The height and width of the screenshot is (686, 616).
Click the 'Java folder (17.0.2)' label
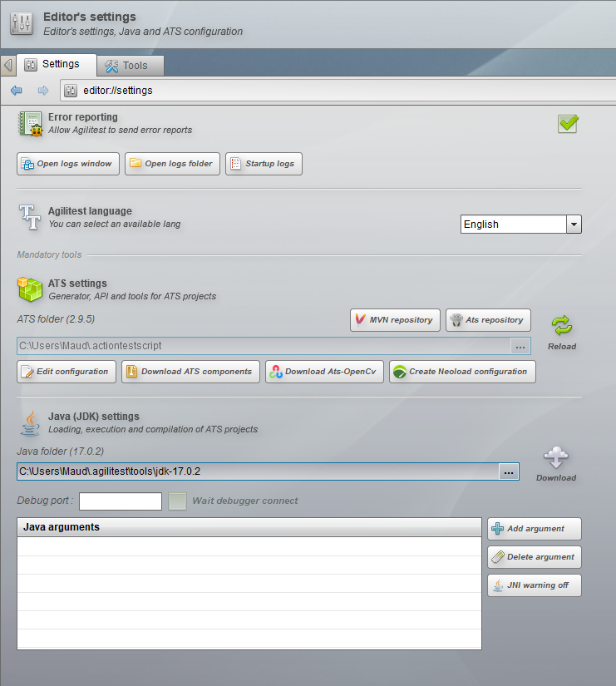(61, 452)
